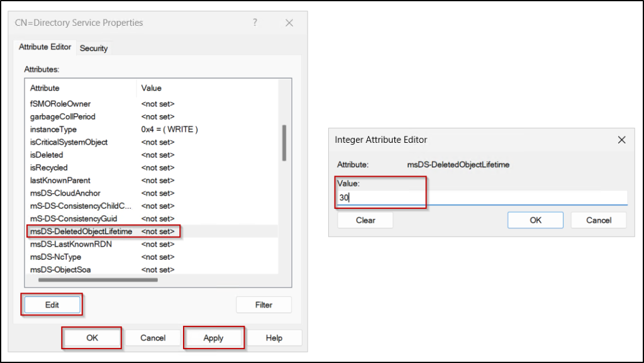Cancel the Integer Attribute Editor
Image resolution: width=644 pixels, height=363 pixels.
[598, 220]
